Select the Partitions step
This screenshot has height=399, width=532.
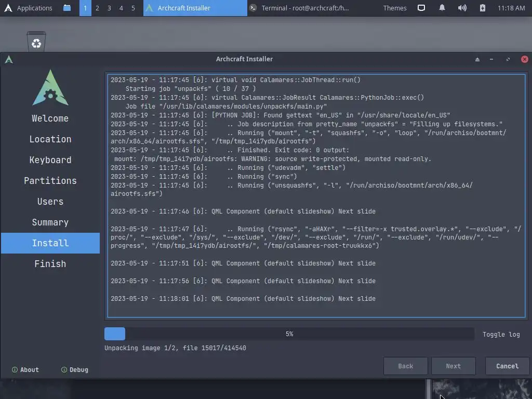point(50,180)
